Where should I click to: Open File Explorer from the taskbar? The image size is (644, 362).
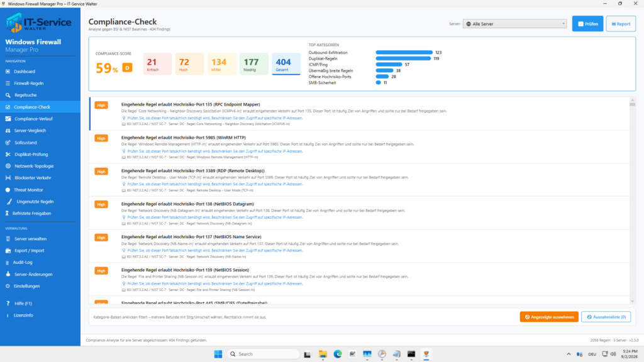323,354
